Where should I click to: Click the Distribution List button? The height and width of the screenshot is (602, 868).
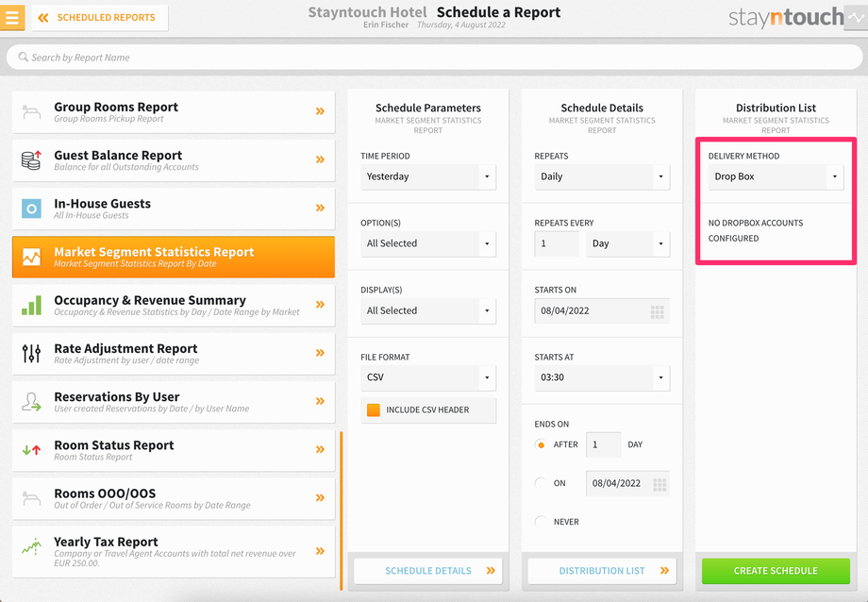click(602, 571)
